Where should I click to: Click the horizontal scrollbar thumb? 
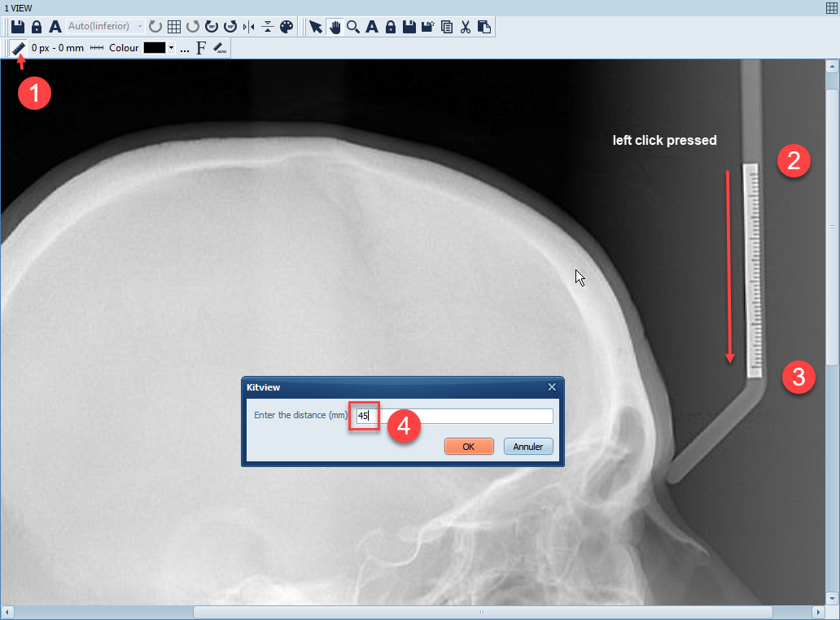482,612
